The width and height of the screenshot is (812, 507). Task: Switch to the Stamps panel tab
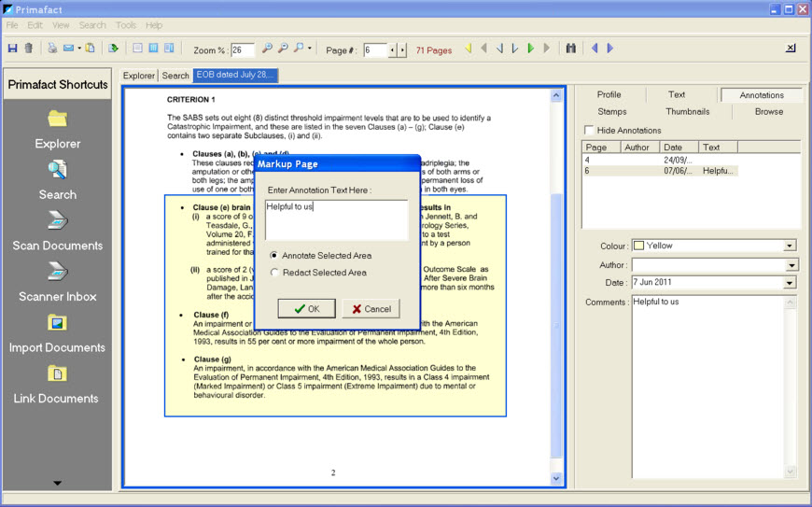tap(612, 112)
